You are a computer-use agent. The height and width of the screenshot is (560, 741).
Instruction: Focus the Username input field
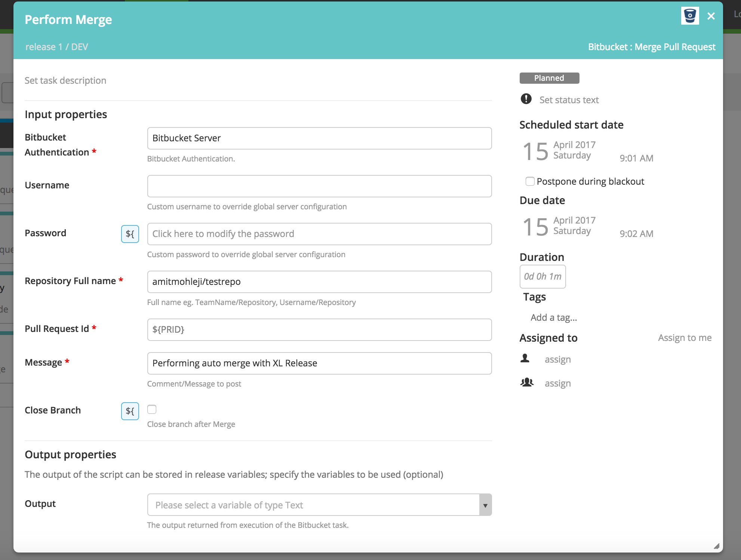(x=319, y=186)
